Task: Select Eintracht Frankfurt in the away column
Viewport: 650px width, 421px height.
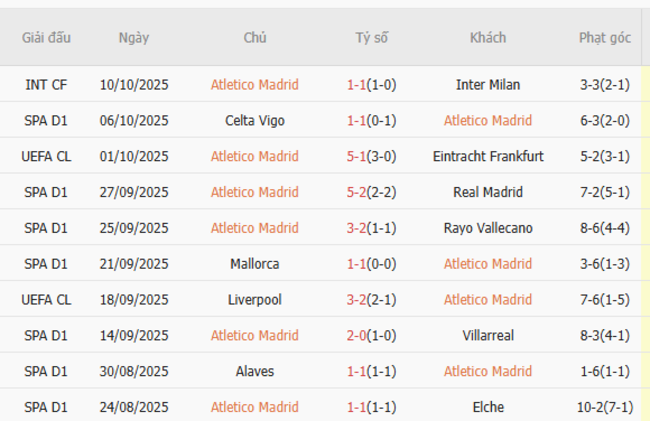Action: 488,157
